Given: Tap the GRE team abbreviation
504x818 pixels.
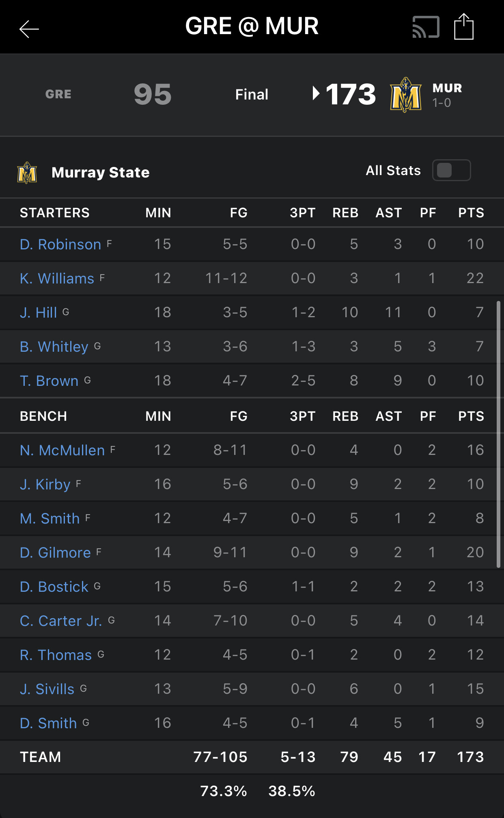Looking at the screenshot, I should tap(58, 94).
